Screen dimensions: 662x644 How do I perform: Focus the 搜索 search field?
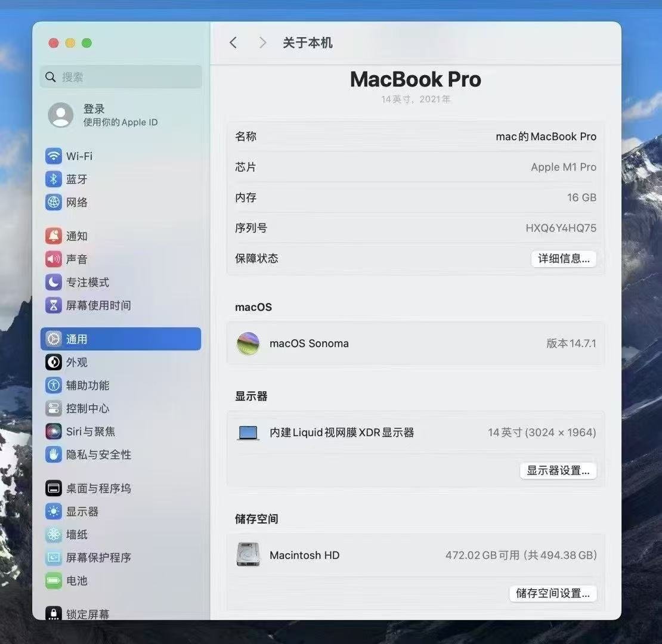[120, 77]
